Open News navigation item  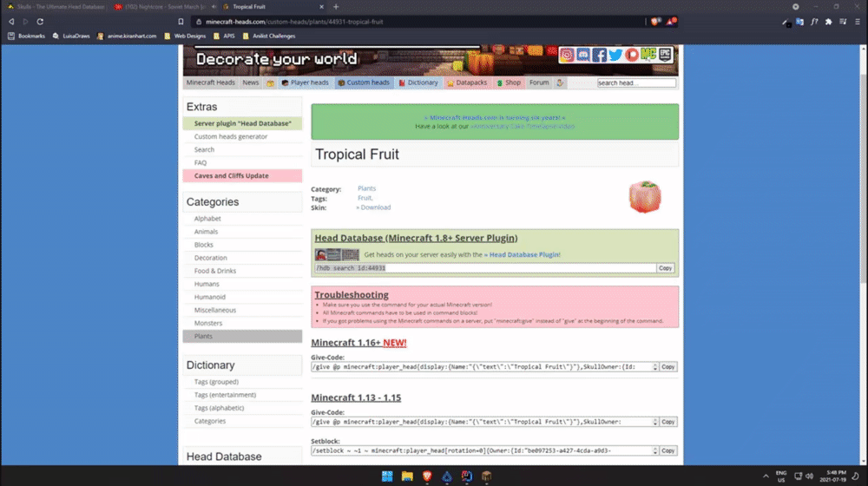pyautogui.click(x=250, y=82)
